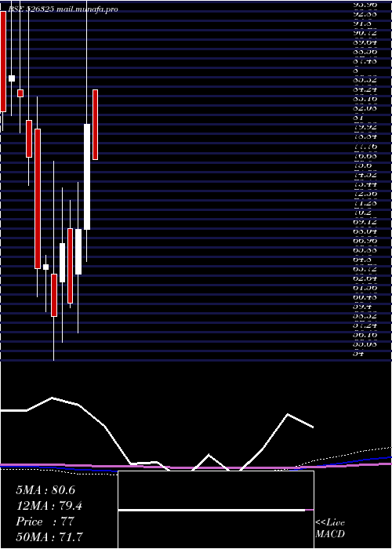Click the 66.96 price axis label
This screenshot has height=549, width=392.
pos(365,241)
